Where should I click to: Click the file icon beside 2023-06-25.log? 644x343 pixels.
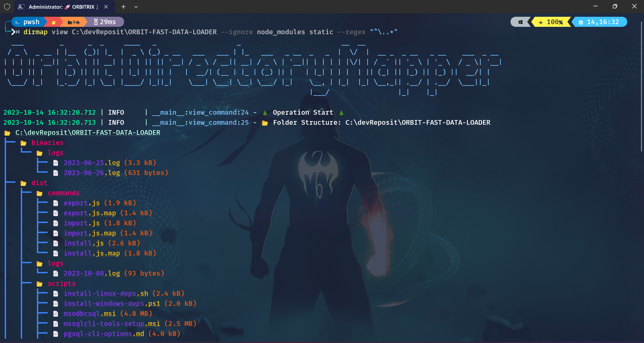56,163
